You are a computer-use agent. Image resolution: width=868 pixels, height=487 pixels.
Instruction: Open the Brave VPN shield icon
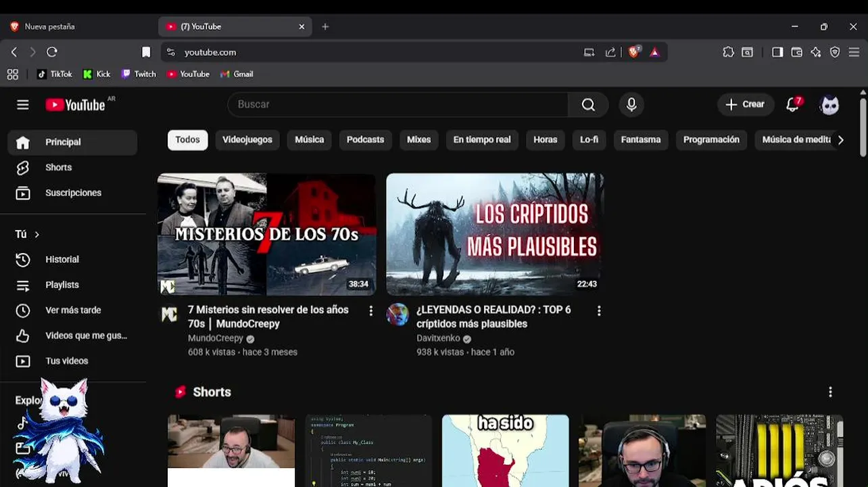click(x=835, y=52)
